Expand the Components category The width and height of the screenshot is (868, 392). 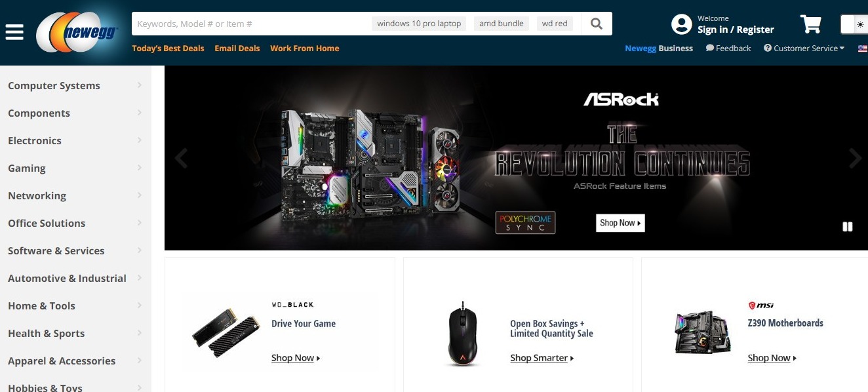pos(75,113)
